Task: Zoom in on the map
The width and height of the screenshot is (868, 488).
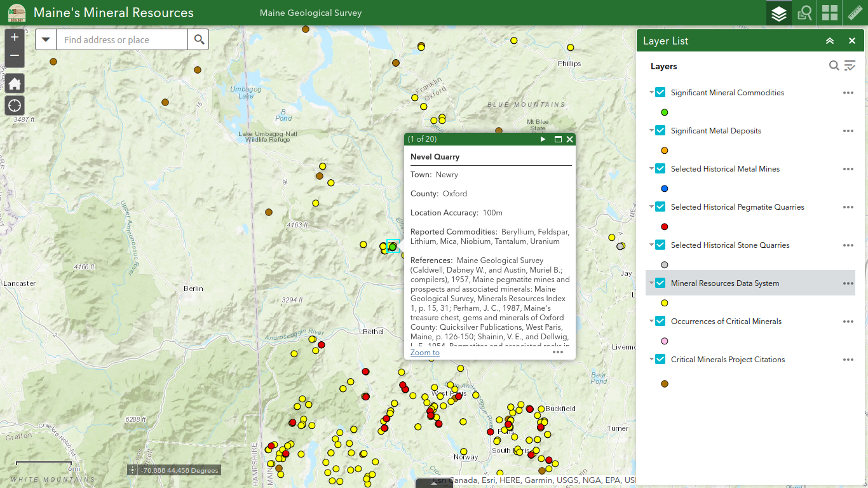Action: coord(15,37)
